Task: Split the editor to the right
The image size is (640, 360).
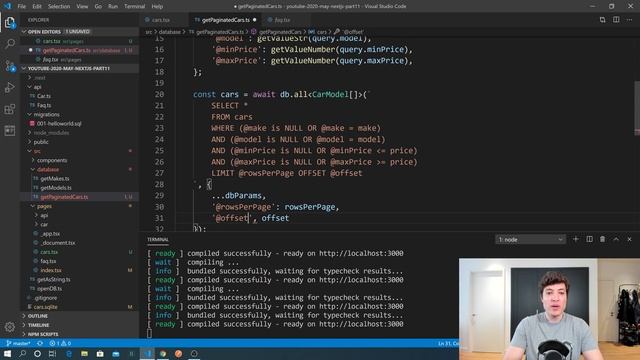Action: coord(616,20)
